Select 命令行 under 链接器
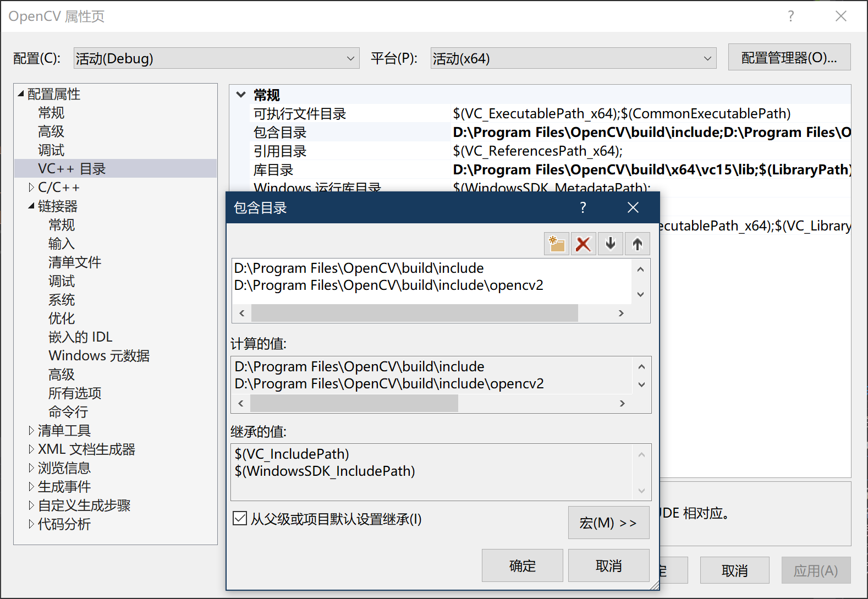This screenshot has height=599, width=868. pos(68,412)
